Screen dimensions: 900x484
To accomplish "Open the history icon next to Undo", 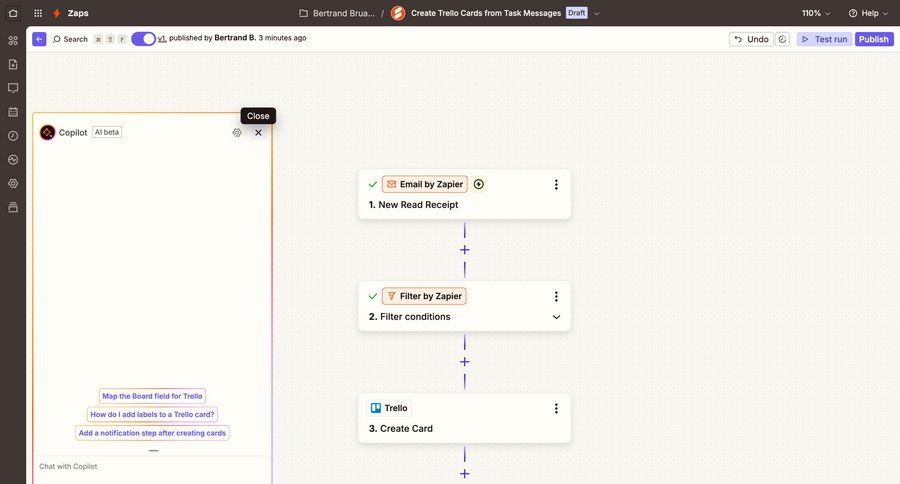I will tap(782, 39).
